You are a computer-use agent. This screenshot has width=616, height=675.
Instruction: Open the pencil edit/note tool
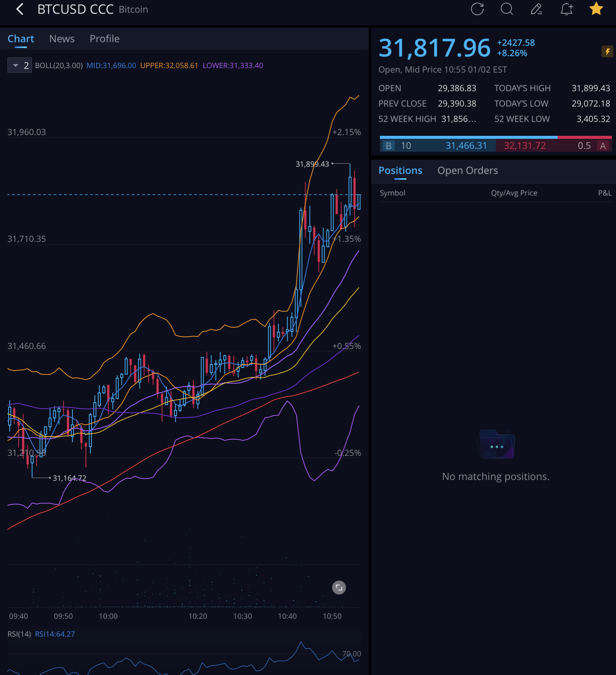pos(536,9)
